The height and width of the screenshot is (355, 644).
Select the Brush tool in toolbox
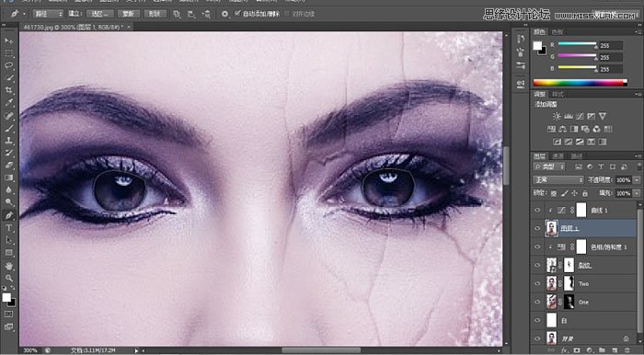click(8, 128)
